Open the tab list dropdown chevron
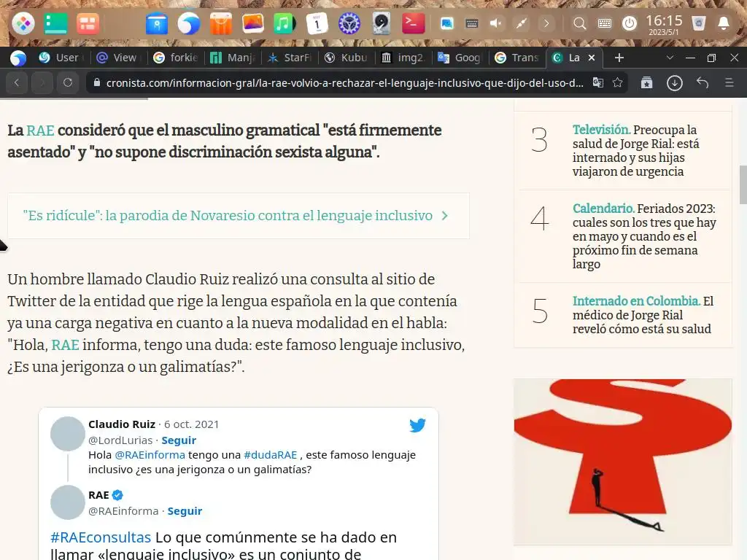 [x=670, y=58]
